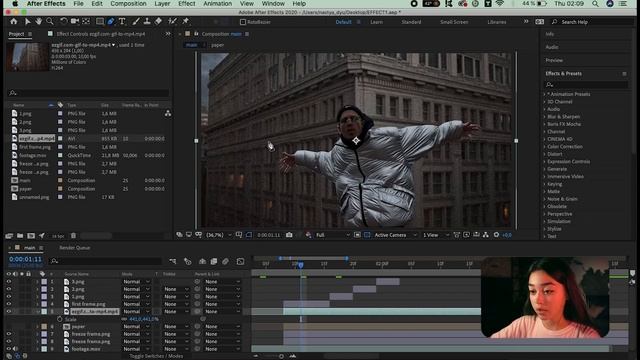Enable the RotoBezier checkbox
The image size is (640, 360).
243,22
